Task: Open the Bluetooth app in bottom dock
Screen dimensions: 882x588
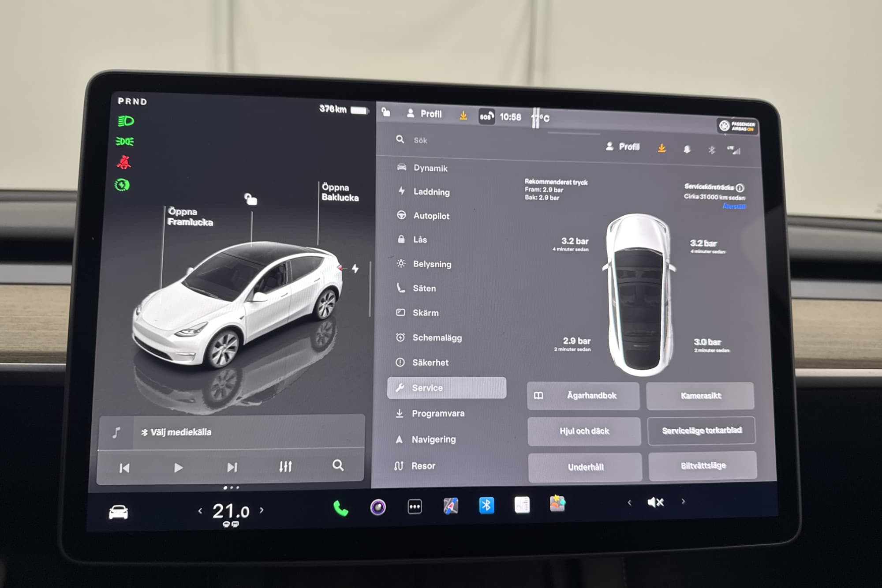Action: pyautogui.click(x=486, y=505)
